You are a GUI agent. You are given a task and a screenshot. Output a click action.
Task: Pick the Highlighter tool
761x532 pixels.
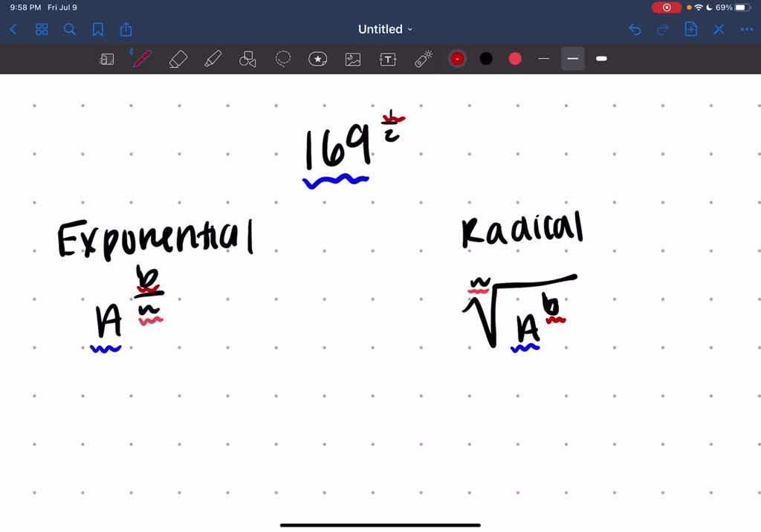pos(213,59)
